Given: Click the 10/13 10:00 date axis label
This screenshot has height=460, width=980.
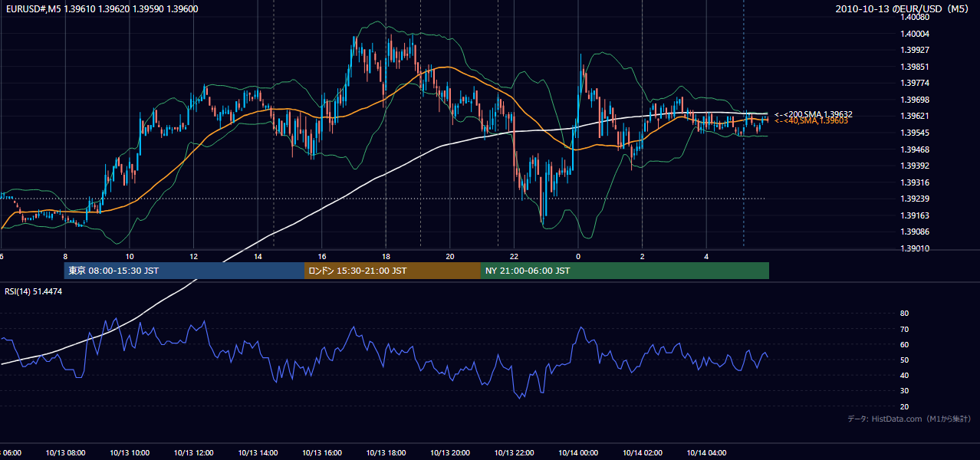Looking at the screenshot, I should 130,453.
